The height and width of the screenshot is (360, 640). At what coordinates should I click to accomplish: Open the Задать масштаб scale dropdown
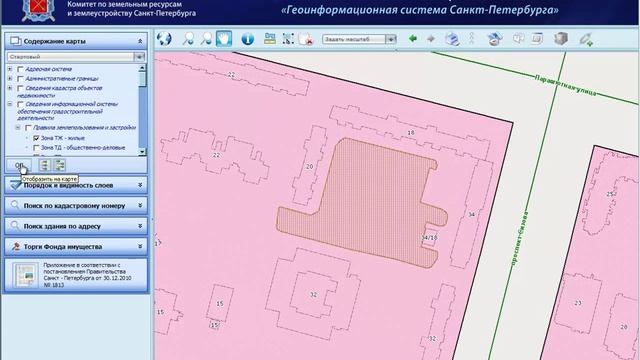point(391,39)
